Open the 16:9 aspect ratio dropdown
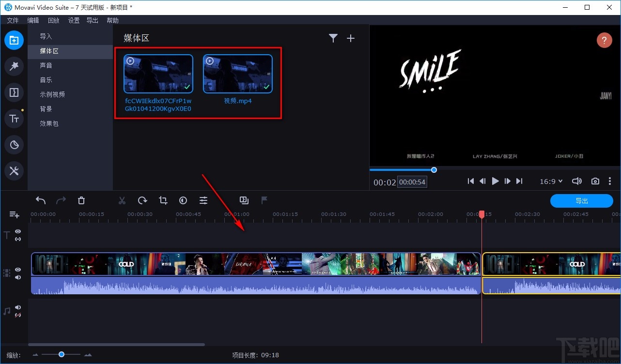The image size is (621, 364). tap(551, 182)
